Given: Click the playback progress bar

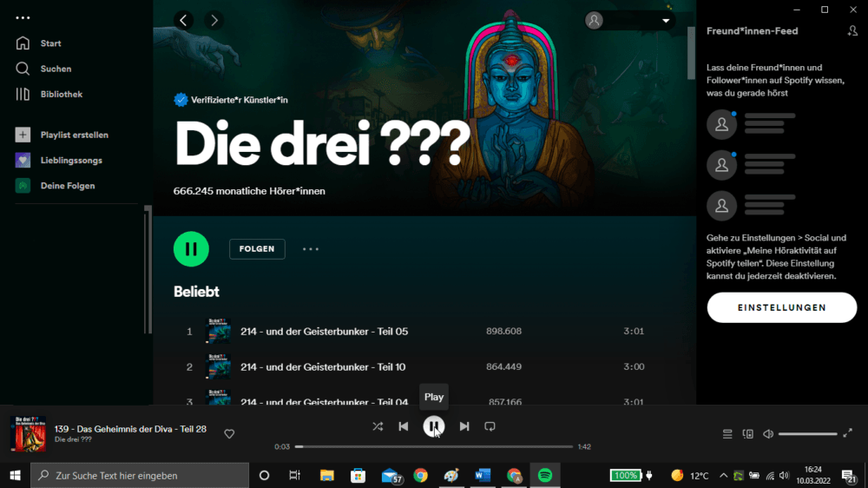Looking at the screenshot, I should [x=434, y=446].
